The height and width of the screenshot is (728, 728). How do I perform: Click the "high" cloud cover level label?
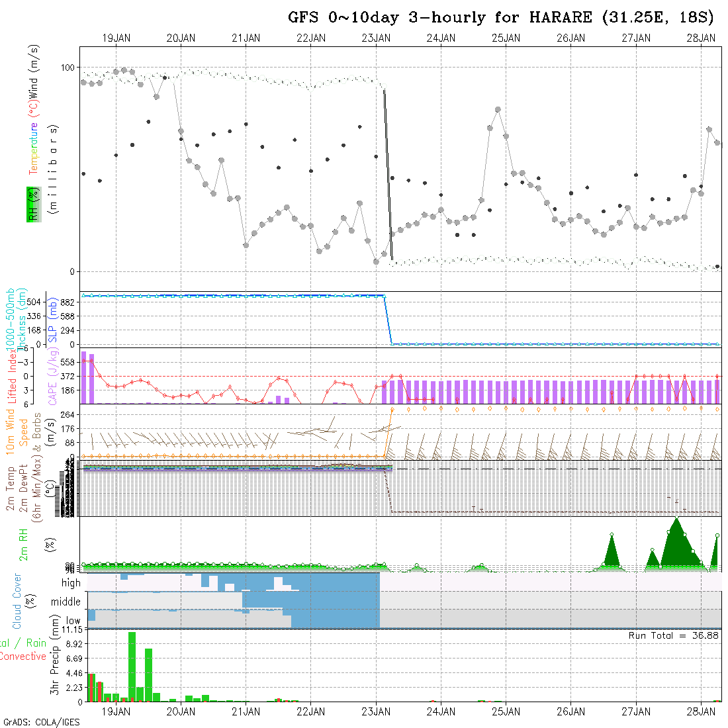pyautogui.click(x=71, y=583)
